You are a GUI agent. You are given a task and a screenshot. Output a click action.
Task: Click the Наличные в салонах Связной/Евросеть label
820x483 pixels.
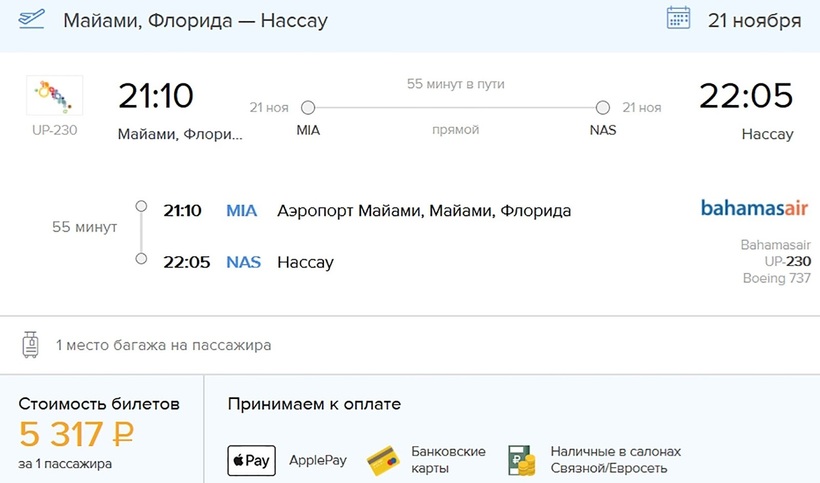click(615, 460)
